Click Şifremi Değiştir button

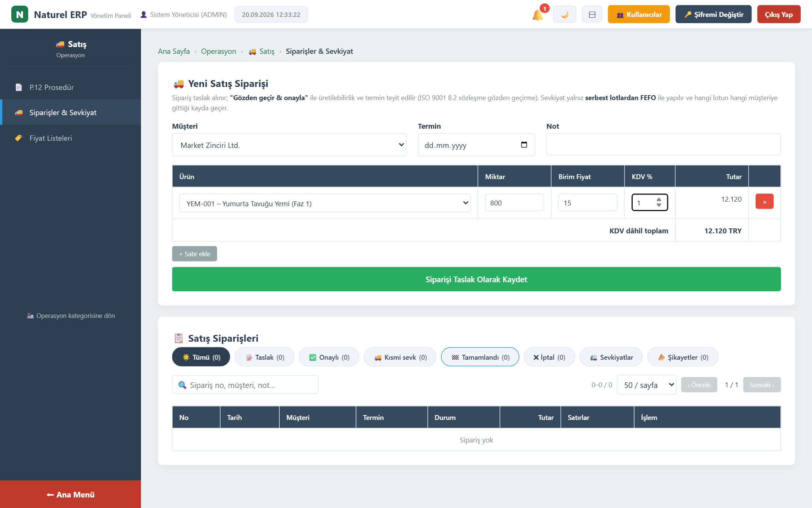pos(713,14)
